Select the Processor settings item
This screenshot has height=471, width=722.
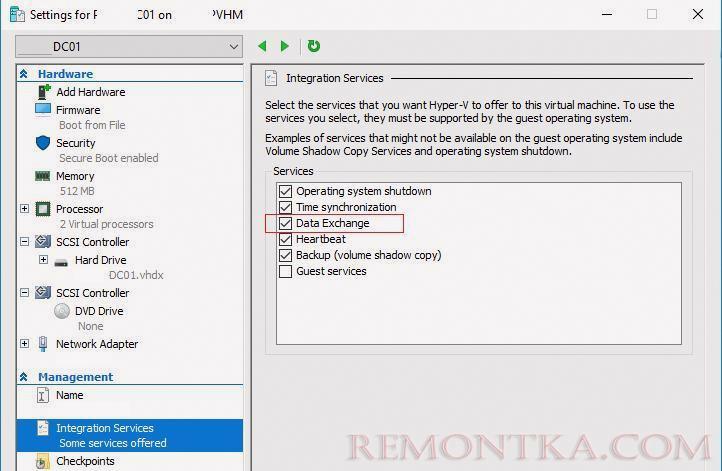point(79,209)
